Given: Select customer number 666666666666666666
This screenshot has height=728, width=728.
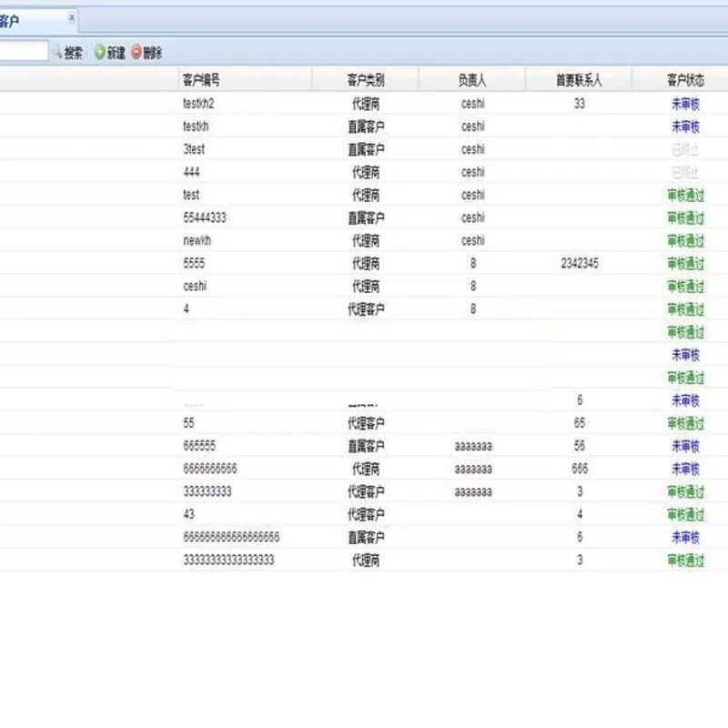Looking at the screenshot, I should tap(231, 537).
